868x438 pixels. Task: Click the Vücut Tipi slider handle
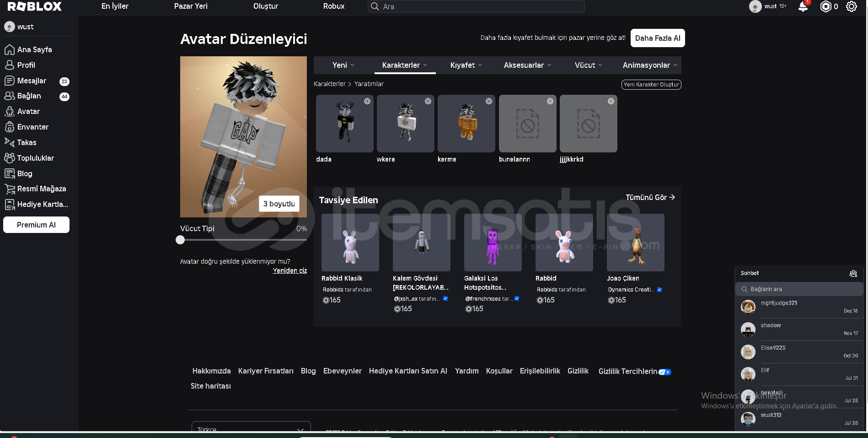(180, 240)
